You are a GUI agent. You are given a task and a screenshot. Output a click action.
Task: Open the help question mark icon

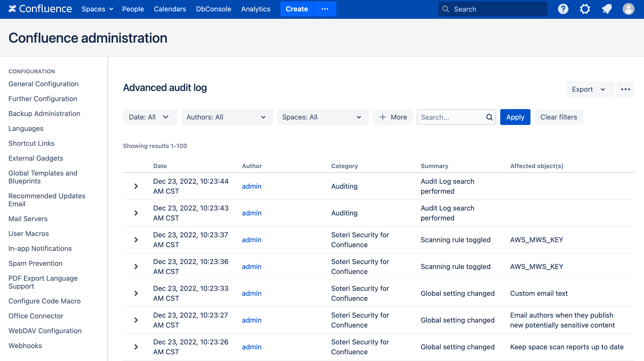click(563, 9)
